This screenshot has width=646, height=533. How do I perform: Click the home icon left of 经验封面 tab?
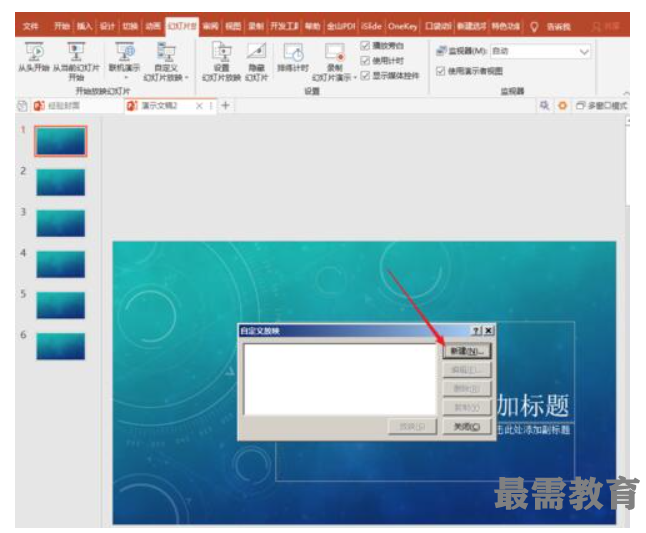(x=22, y=106)
